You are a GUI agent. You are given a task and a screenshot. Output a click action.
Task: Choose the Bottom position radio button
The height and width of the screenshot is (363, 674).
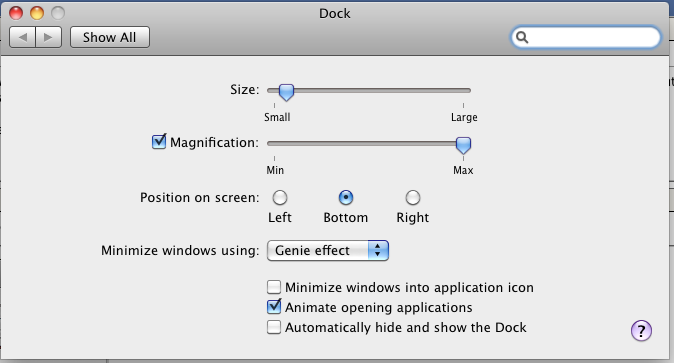click(346, 198)
